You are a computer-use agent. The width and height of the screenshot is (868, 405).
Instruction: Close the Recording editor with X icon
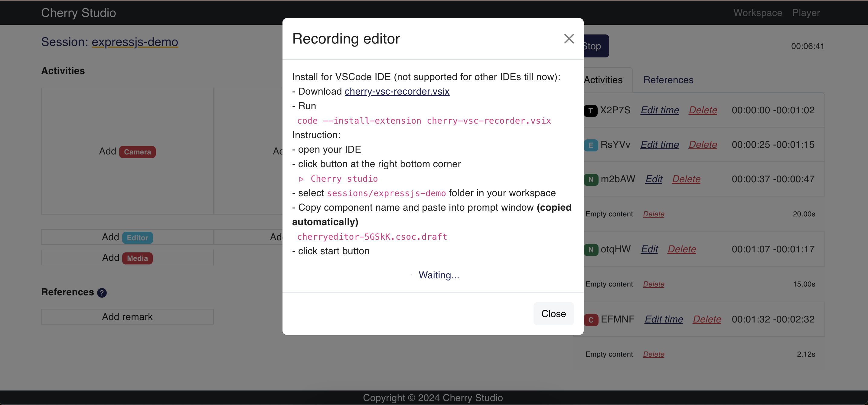point(569,39)
